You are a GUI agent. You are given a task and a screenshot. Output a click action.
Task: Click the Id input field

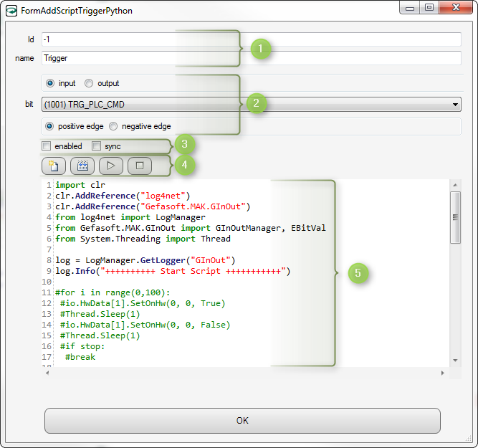[252, 39]
